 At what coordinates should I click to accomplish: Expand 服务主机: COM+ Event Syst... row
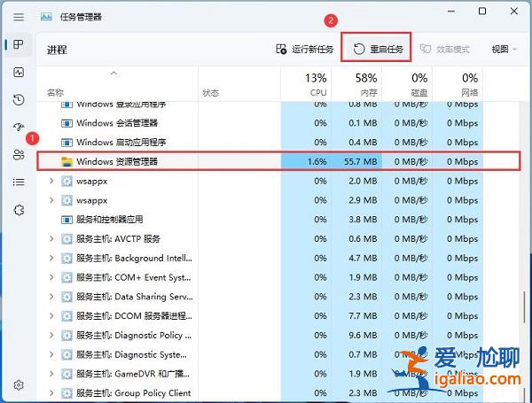(x=51, y=277)
